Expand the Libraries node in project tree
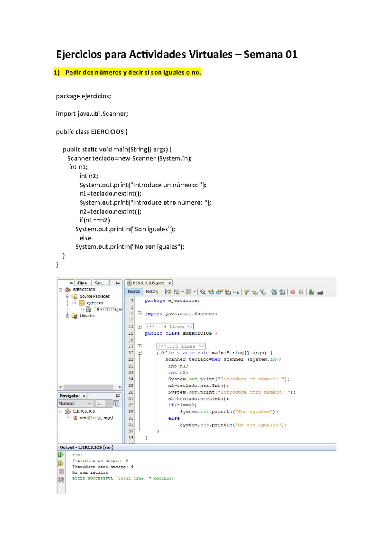The height and width of the screenshot is (555, 392). pos(67,316)
